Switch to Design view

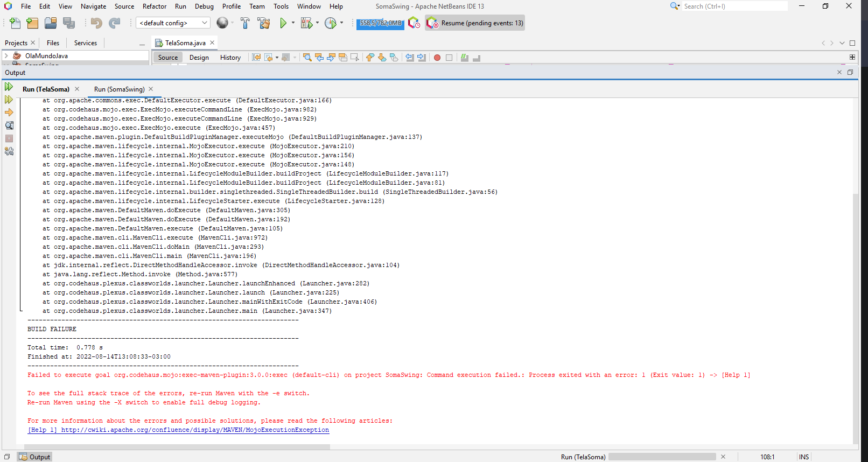[199, 58]
